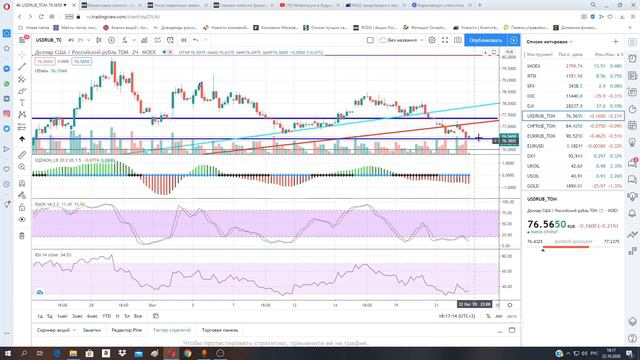Open the Dropbox taskbar icon
This screenshot has width=640, height=360.
tap(122, 353)
